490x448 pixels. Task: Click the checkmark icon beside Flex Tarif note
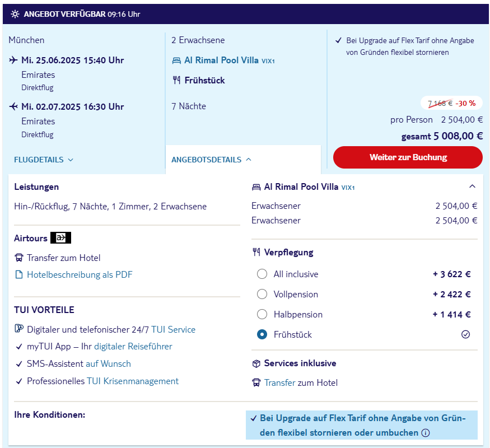pyautogui.click(x=338, y=41)
